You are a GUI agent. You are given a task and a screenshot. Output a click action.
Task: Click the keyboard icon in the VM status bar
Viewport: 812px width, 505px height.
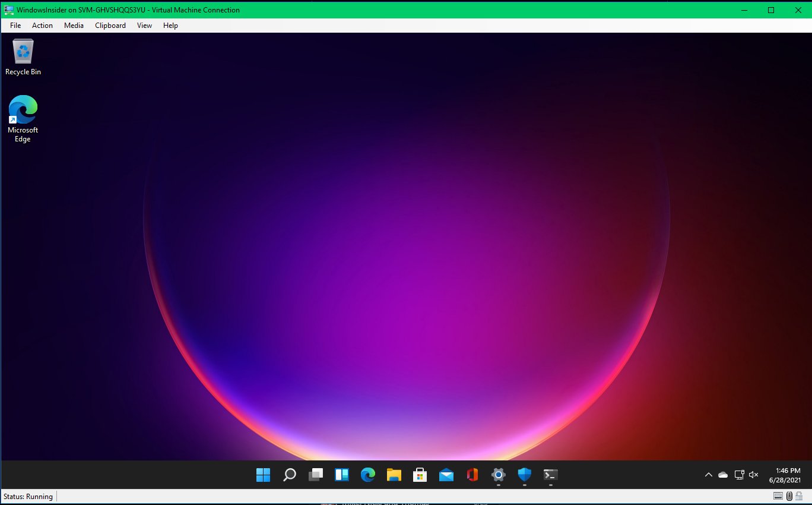click(778, 496)
